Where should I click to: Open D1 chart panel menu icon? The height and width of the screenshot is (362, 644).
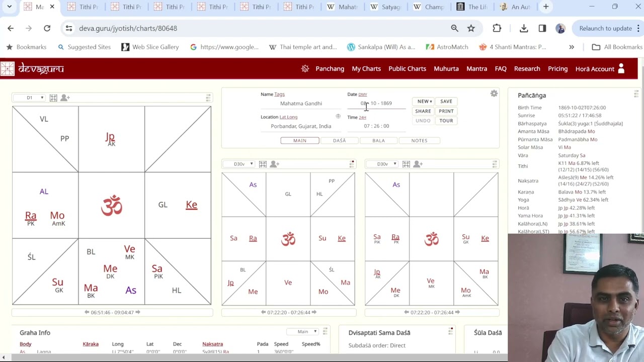pos(208,98)
